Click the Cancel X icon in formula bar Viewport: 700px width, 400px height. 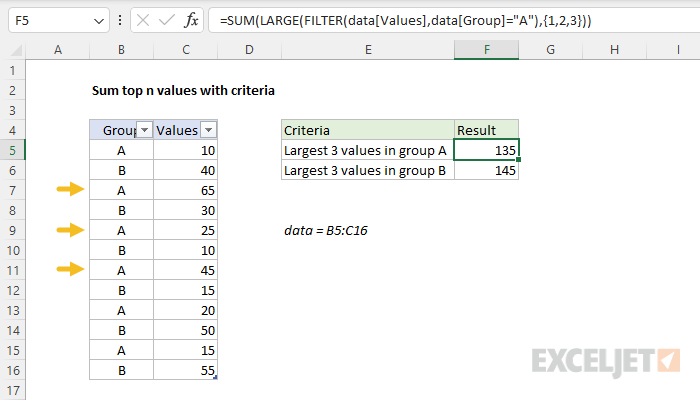click(143, 21)
